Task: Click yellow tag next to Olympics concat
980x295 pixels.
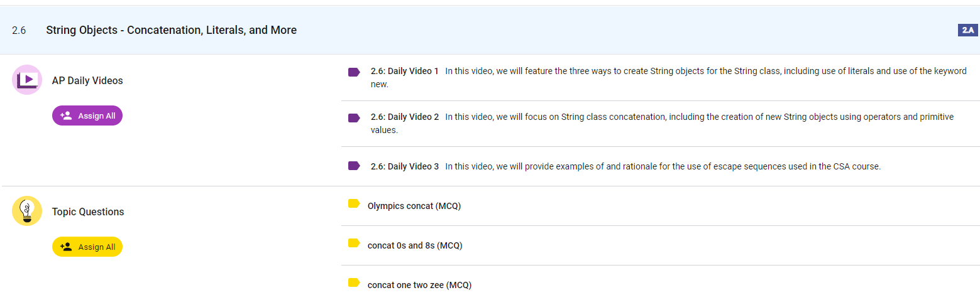Action: click(353, 204)
